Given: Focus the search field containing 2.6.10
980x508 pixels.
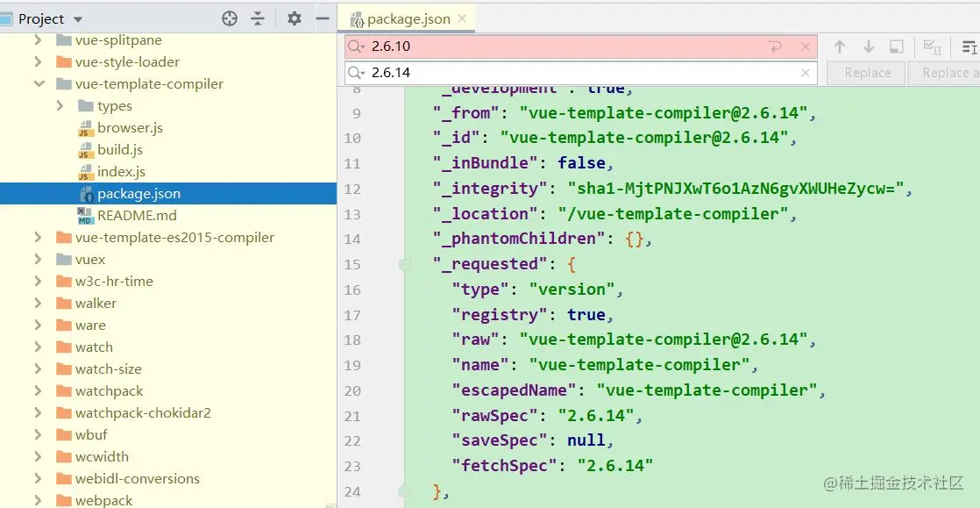Looking at the screenshot, I should (x=581, y=47).
